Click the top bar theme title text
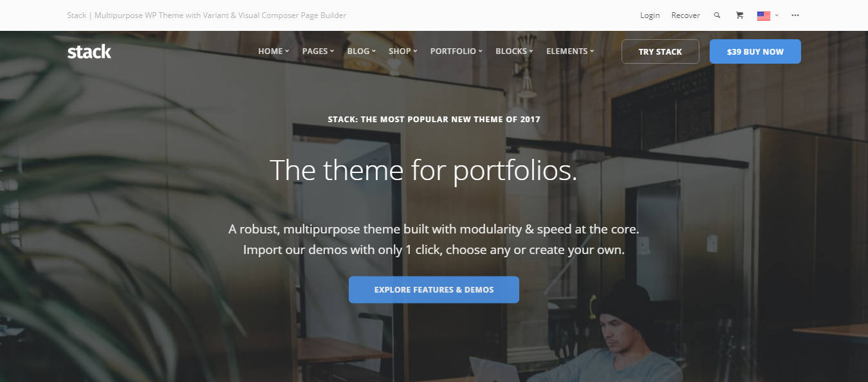This screenshot has height=382, width=868. [x=207, y=15]
